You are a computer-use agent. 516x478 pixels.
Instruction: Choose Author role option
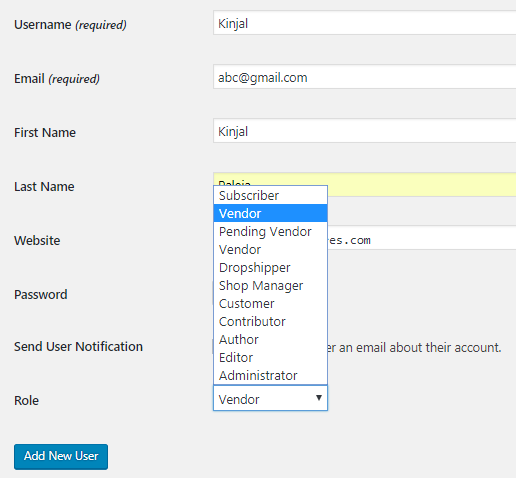coord(270,339)
